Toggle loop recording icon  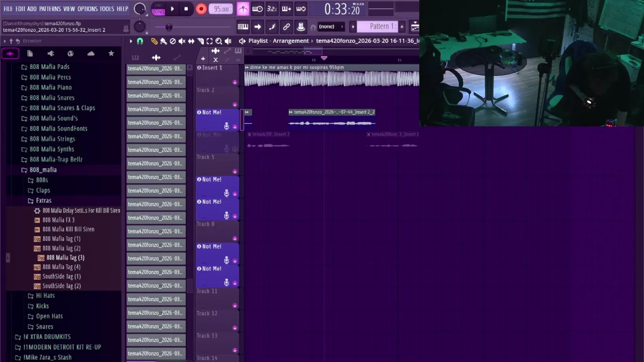(x=301, y=9)
